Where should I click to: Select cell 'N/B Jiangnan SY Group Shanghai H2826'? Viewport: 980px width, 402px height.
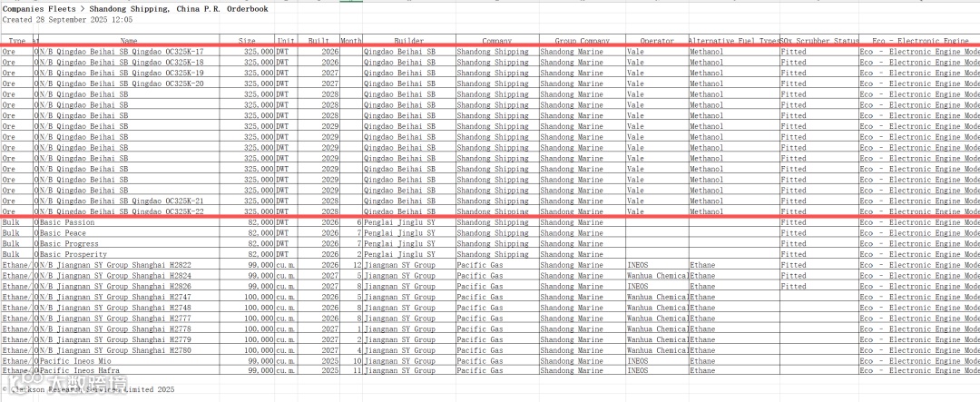click(x=129, y=286)
